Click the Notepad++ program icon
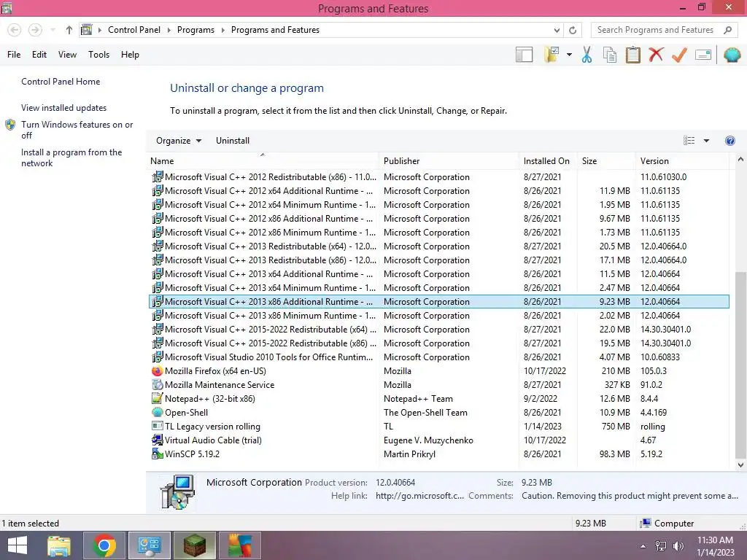This screenshot has height=560, width=747. [x=158, y=399]
